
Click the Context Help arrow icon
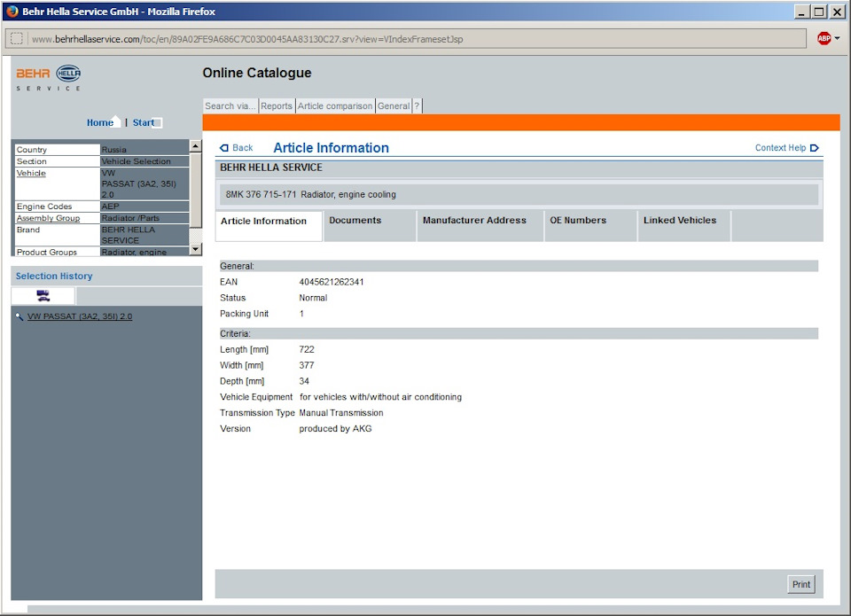pyautogui.click(x=814, y=148)
